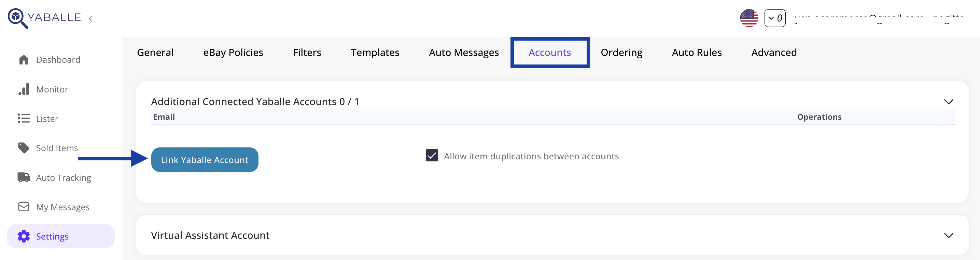
Task: Click the Link Yaballe Account button
Action: tap(205, 160)
